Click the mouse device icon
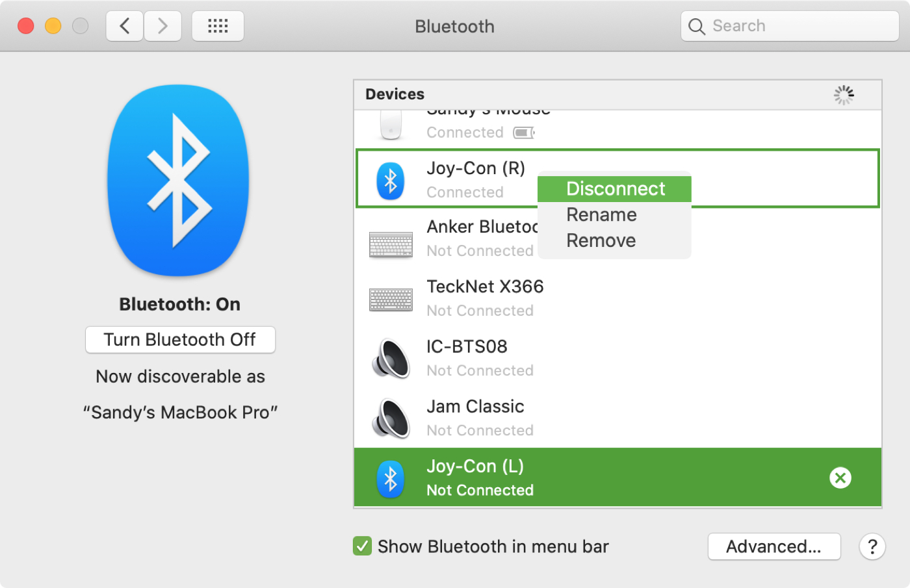 [391, 124]
